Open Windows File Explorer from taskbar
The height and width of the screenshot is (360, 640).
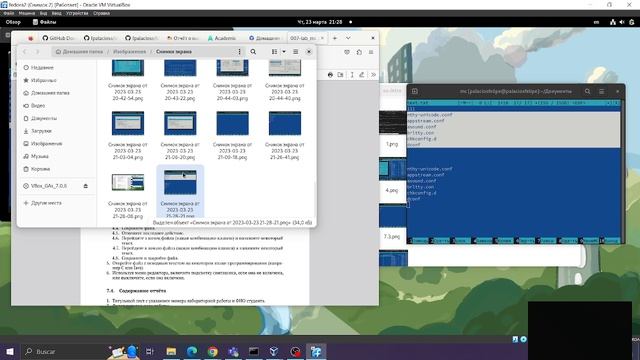pos(171,351)
